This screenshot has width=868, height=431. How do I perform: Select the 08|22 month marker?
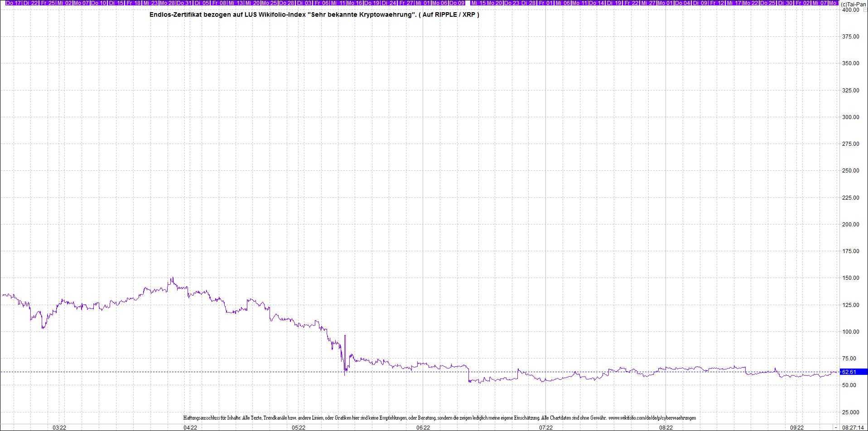click(x=666, y=427)
